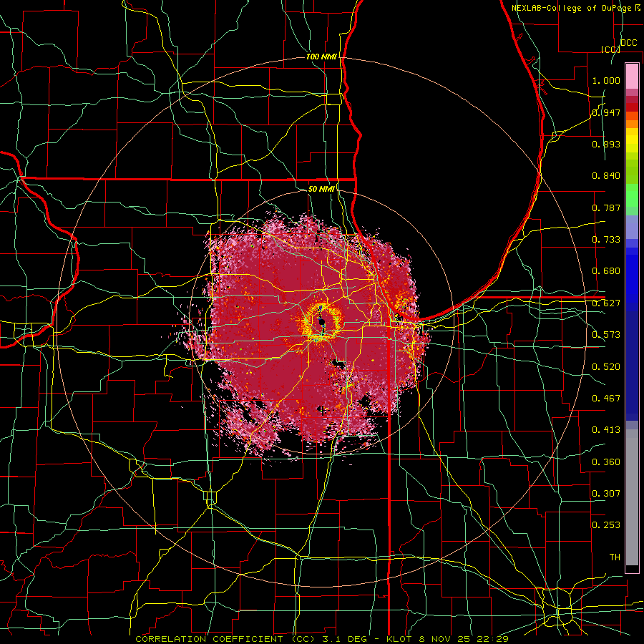Click the 0.360 scale value
The image size is (644, 644).
tap(606, 462)
